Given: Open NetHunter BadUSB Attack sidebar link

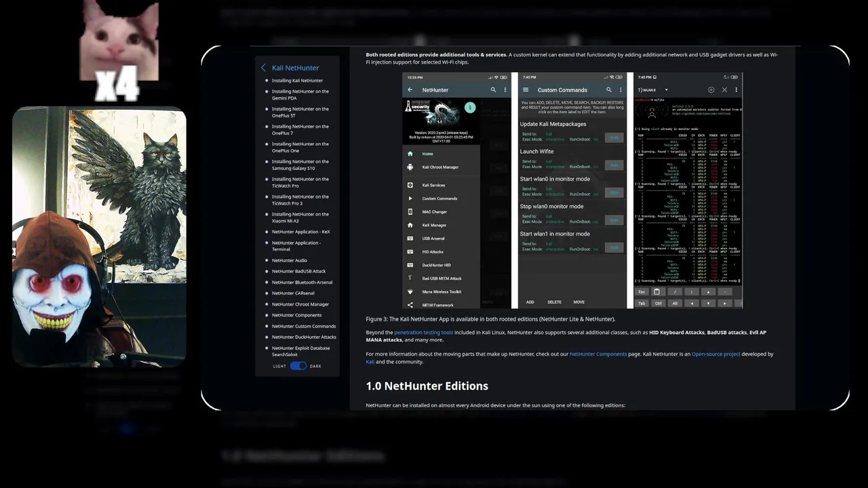Looking at the screenshot, I should (x=298, y=271).
